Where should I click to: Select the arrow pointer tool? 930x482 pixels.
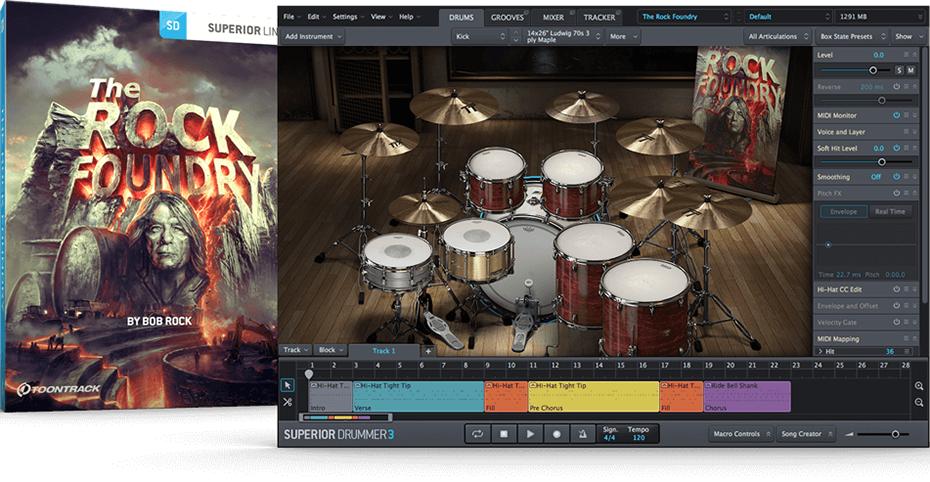(287, 385)
